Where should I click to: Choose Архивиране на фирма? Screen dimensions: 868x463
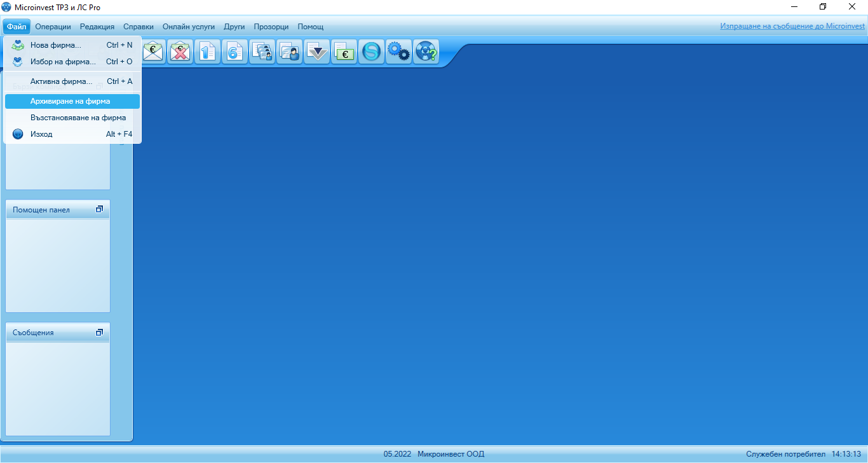72,101
